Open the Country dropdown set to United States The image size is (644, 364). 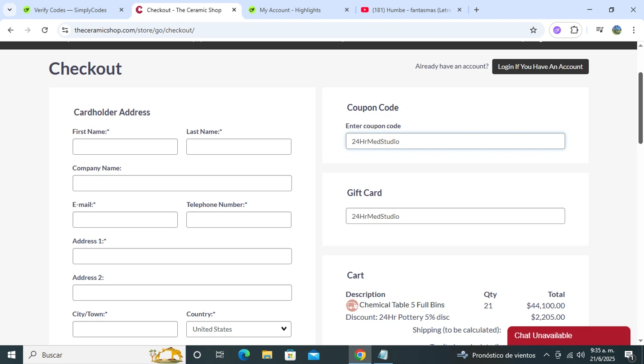239,329
